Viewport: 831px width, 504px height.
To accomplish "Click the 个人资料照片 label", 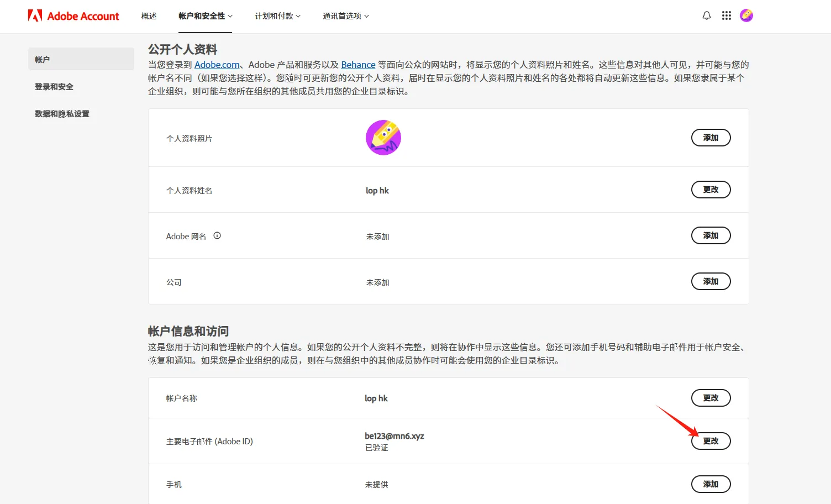I will tap(189, 139).
